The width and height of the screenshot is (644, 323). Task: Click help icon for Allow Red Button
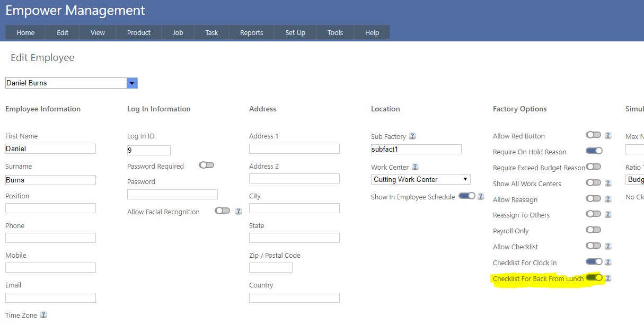click(608, 136)
